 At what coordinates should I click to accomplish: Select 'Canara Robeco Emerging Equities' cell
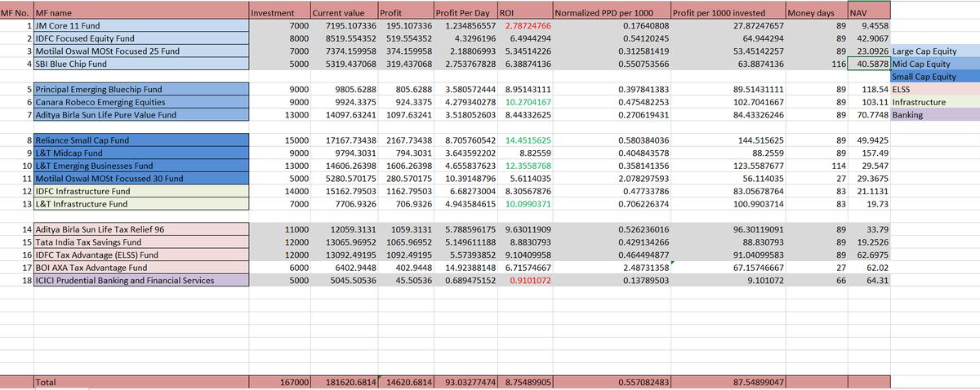pyautogui.click(x=141, y=102)
